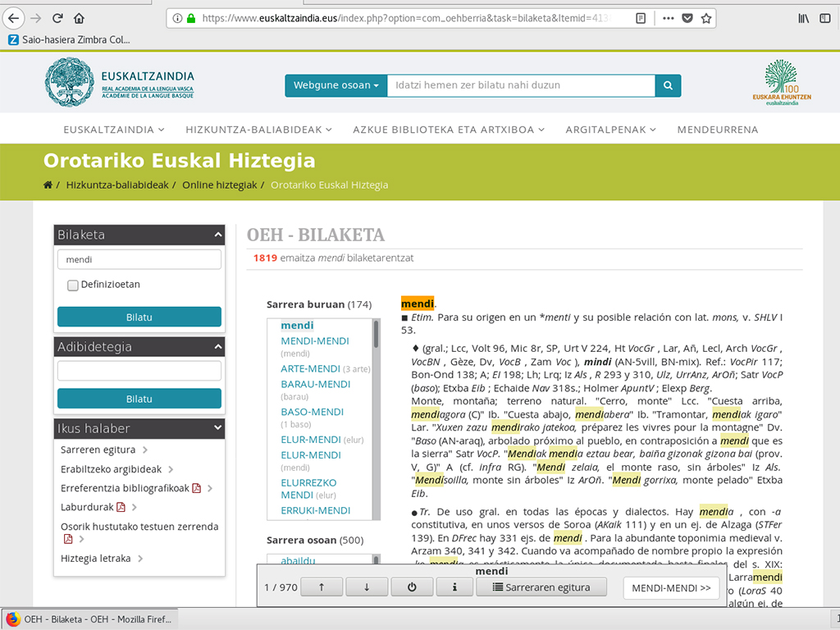Select ERRUKI-MENDI entry
Screen dimensions: 840x630
click(x=316, y=510)
